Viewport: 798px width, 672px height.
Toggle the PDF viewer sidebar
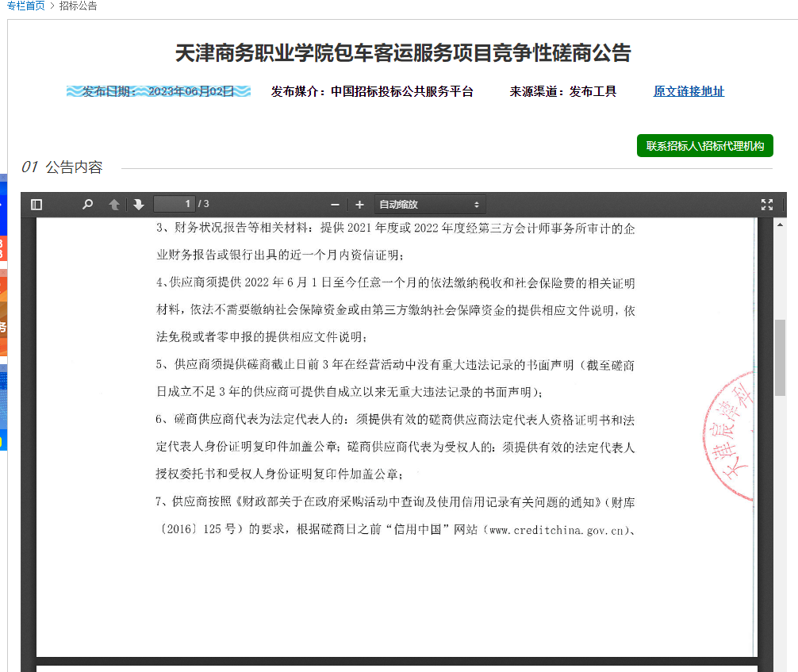click(36, 205)
